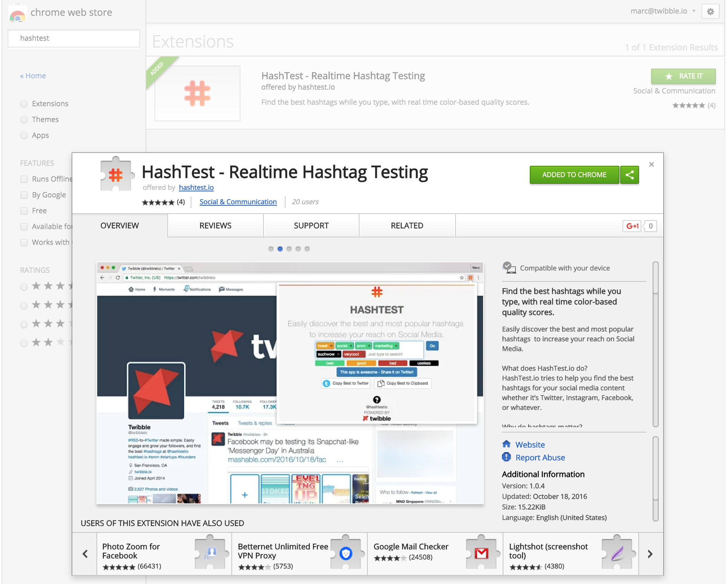Image resolution: width=728 pixels, height=584 pixels.
Task: Show previous related extensions with left arrow
Action: point(85,553)
